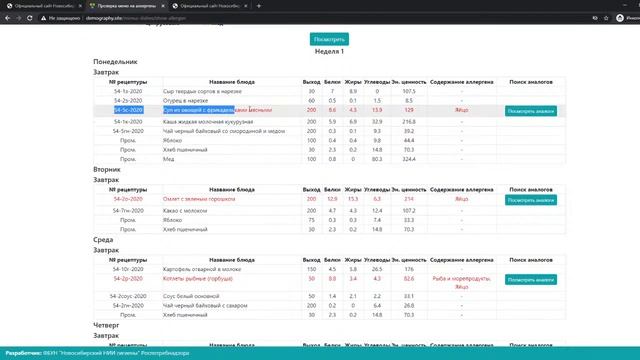Screen dimensions: 640x360
Task: Click red dish 'Омлет с зеленым горошком'
Action: (x=199, y=199)
